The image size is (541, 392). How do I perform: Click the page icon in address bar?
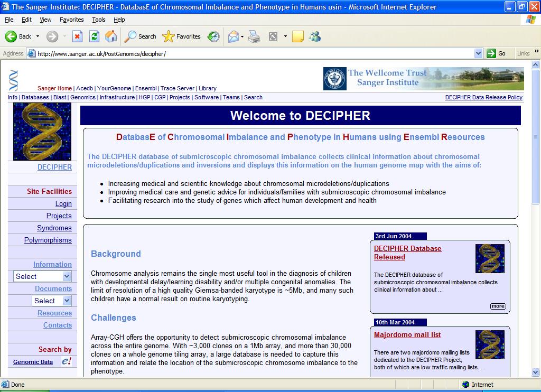[x=31, y=53]
